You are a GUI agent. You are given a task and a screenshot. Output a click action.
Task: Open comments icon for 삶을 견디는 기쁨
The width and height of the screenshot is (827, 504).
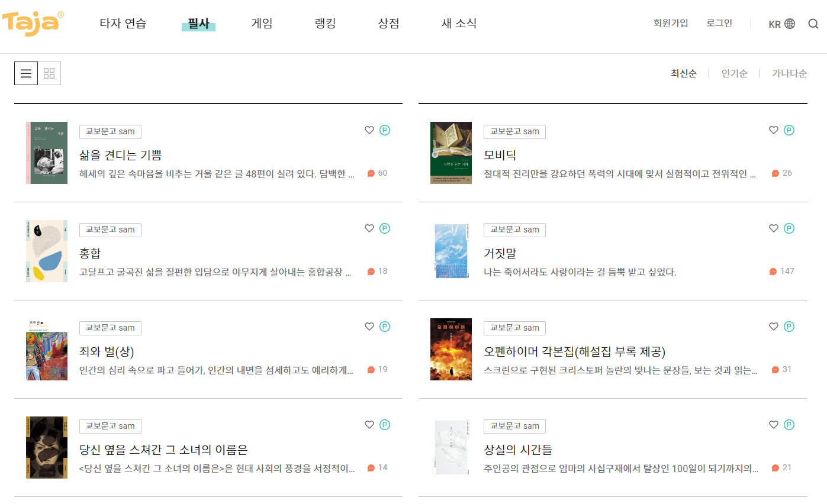click(371, 173)
